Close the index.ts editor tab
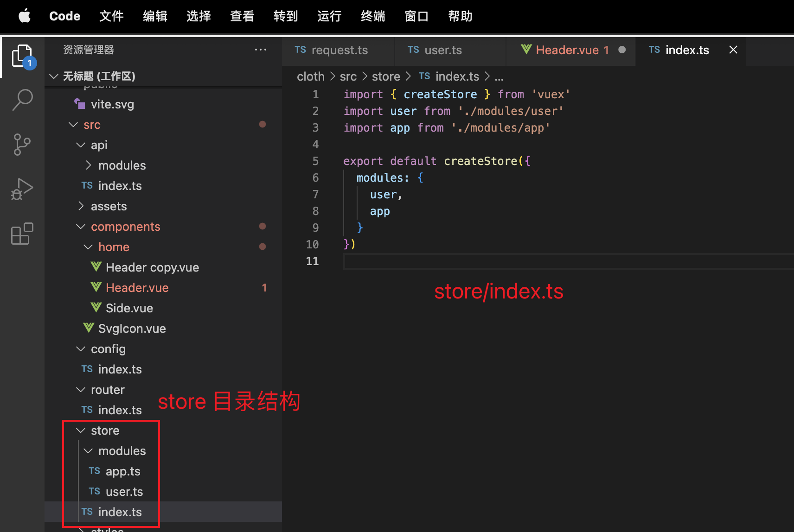This screenshot has height=532, width=794. pos(733,50)
